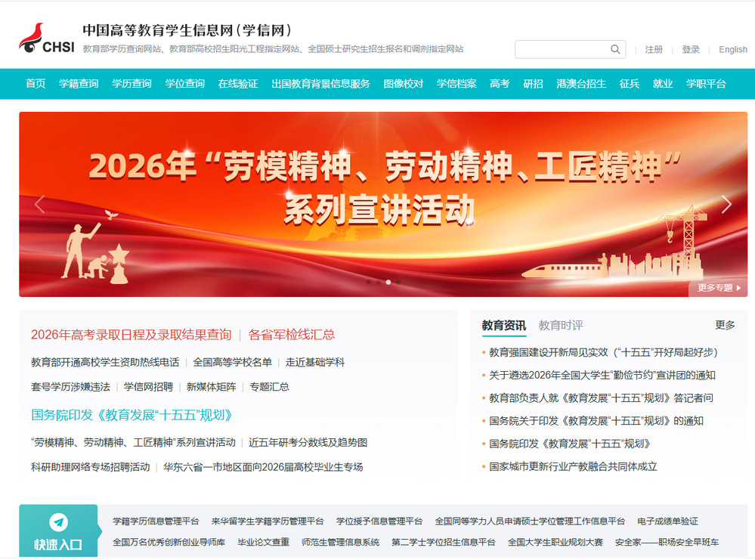Click the 更多专题 button on banner
This screenshot has width=755, height=560.
(719, 288)
